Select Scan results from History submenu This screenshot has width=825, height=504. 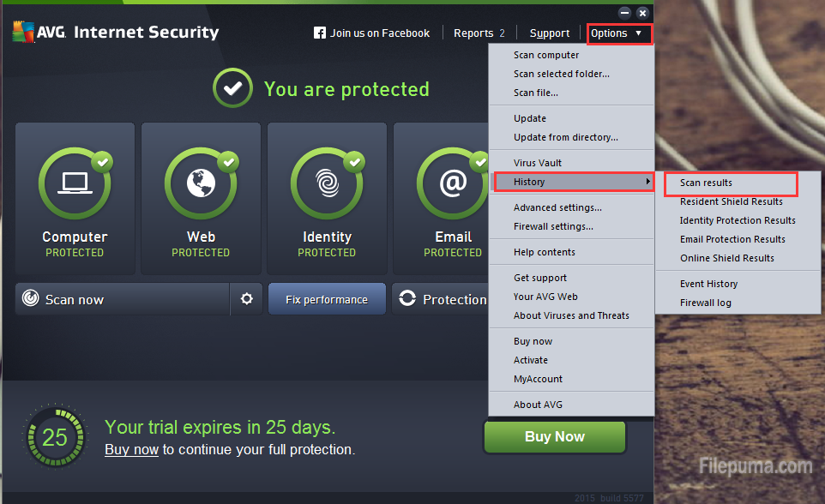pyautogui.click(x=706, y=183)
